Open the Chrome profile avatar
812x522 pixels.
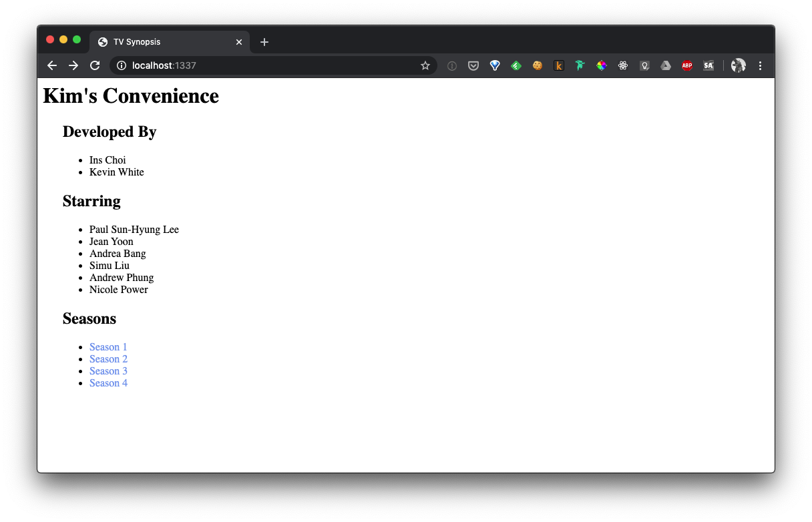click(739, 65)
